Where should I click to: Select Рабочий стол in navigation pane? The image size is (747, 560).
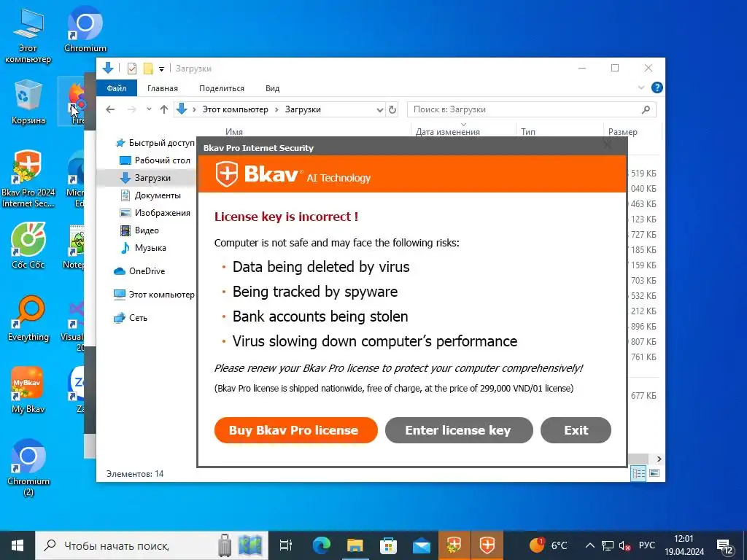coord(155,160)
